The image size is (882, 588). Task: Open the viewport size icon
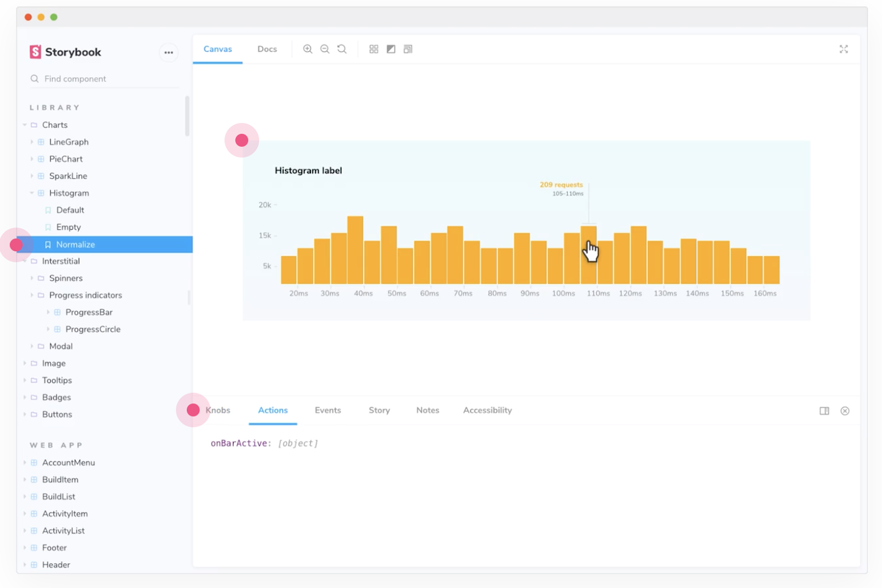pyautogui.click(x=408, y=49)
